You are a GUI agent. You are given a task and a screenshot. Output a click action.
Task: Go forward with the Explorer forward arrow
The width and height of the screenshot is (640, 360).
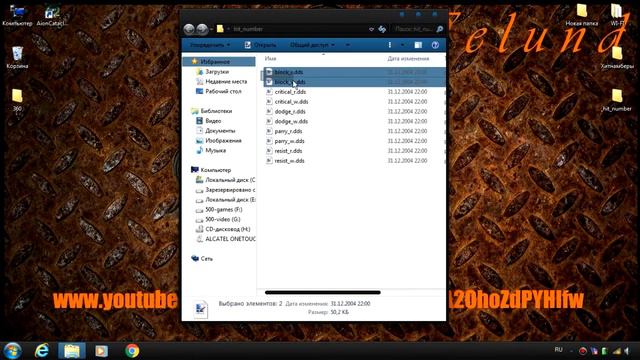click(202, 29)
